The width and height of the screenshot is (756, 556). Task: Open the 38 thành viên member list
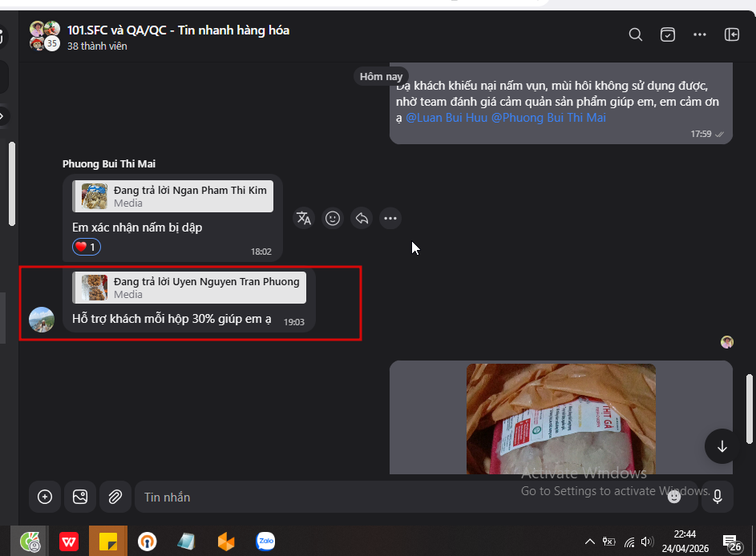pos(97,46)
